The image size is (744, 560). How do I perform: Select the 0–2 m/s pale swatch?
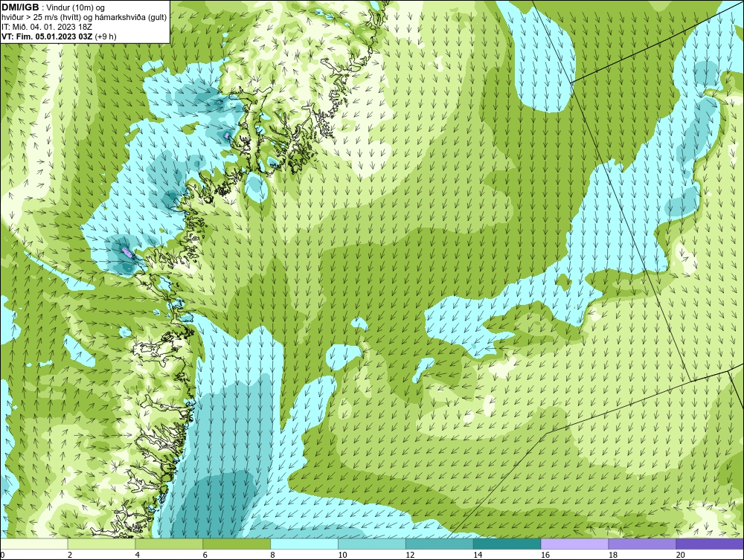(x=34, y=544)
